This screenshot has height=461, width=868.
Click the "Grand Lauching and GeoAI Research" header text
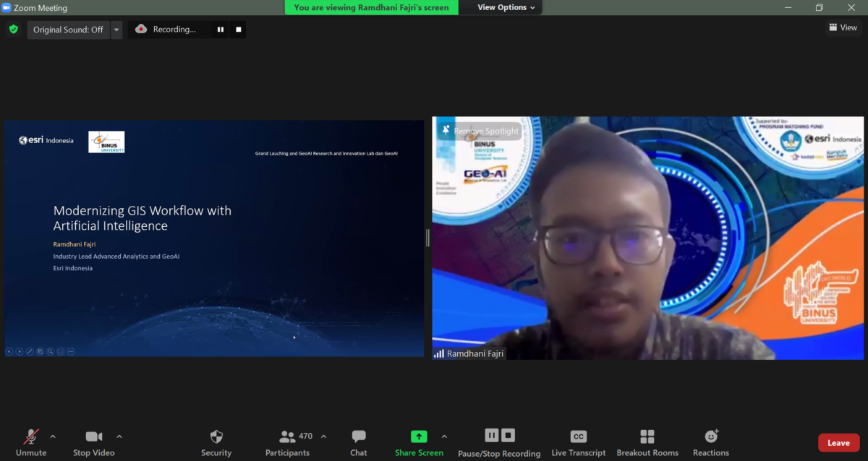(326, 153)
